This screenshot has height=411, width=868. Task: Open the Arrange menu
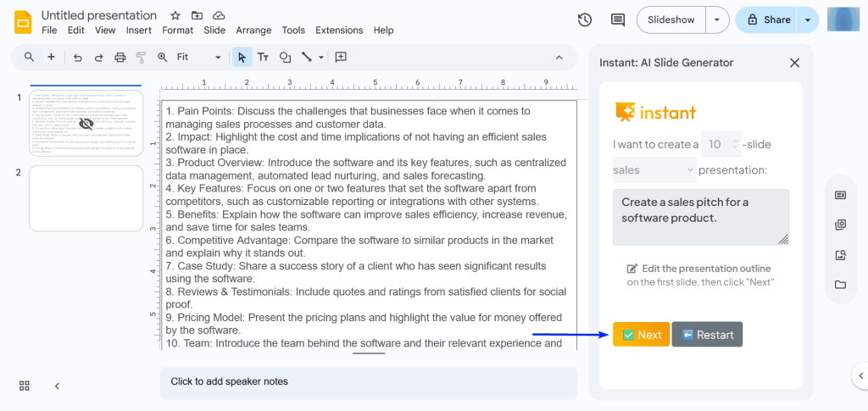pos(253,31)
